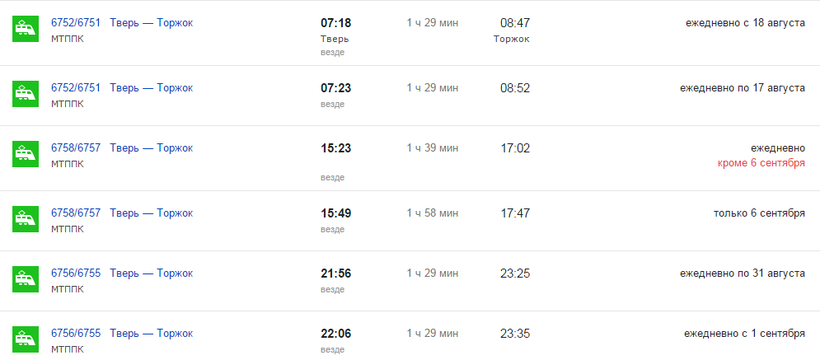Open train 6752/6751 departing daily from 18 August

tap(75, 23)
